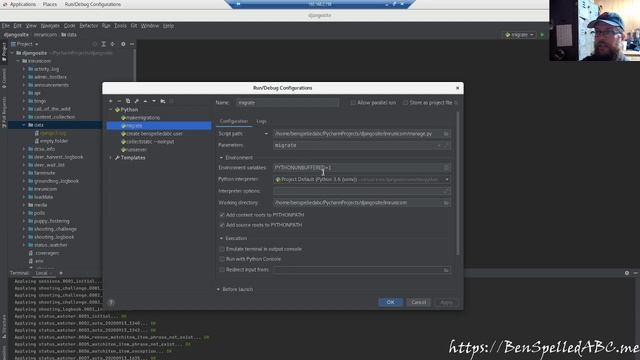Expand dcsa_info folder in project tree

tap(24, 149)
